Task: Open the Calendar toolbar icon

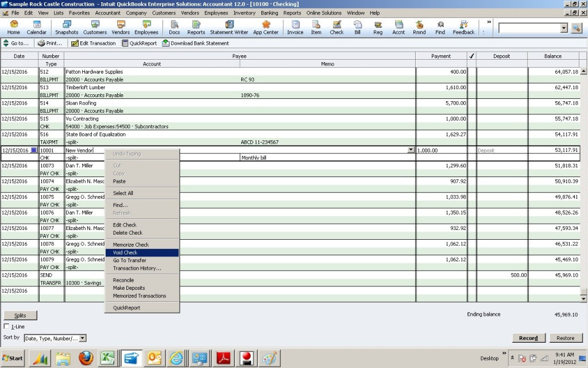Action: (36, 28)
